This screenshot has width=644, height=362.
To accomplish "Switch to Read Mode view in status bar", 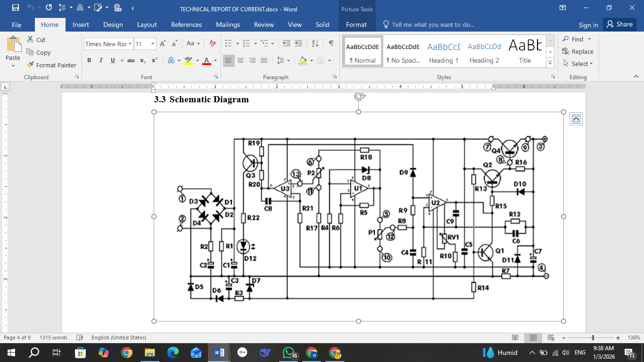I will [x=515, y=337].
